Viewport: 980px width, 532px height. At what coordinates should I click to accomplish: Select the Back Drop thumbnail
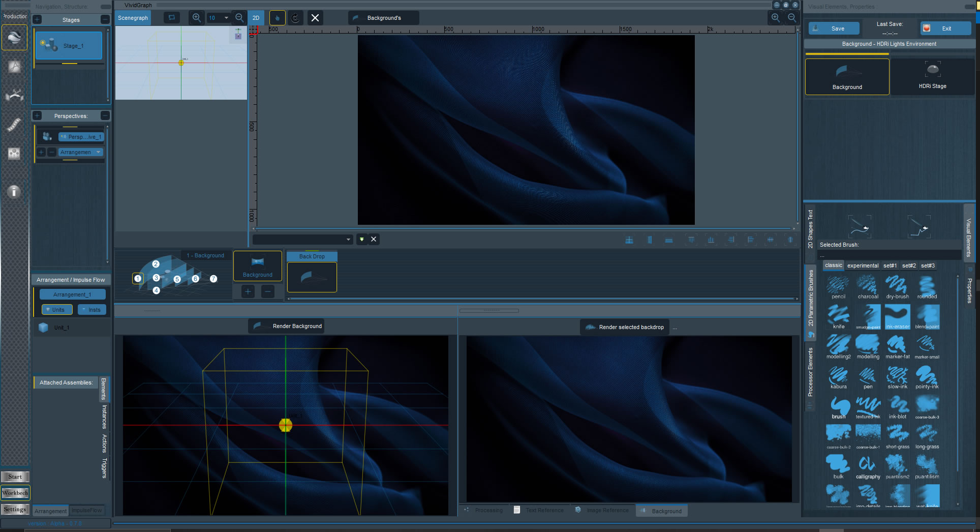pos(312,277)
